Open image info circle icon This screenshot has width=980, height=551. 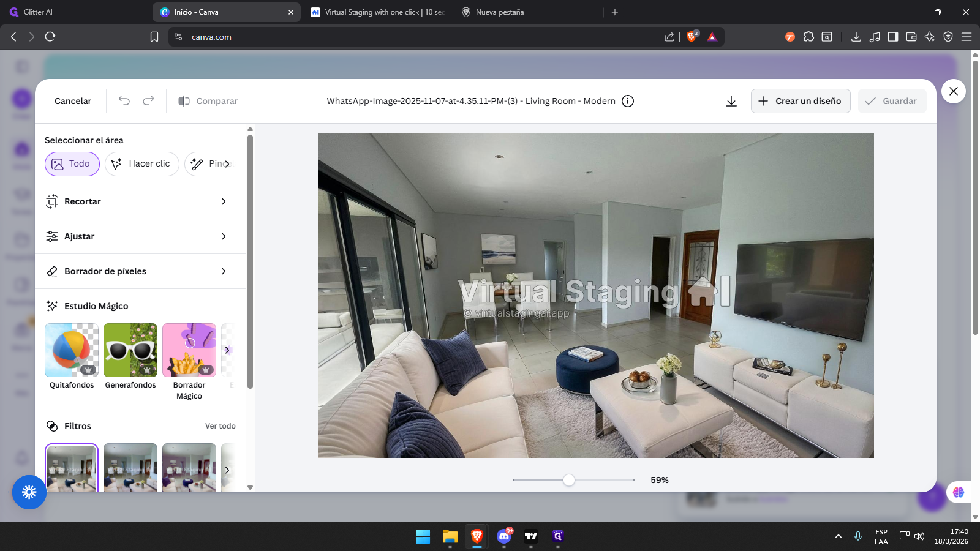[628, 101]
